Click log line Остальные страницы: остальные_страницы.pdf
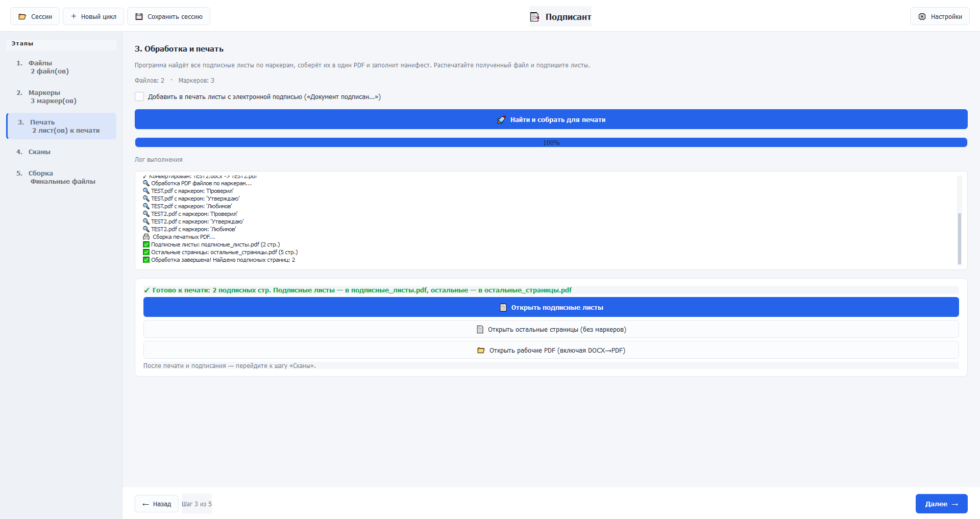Viewport: 980px width, 519px height. pos(220,252)
